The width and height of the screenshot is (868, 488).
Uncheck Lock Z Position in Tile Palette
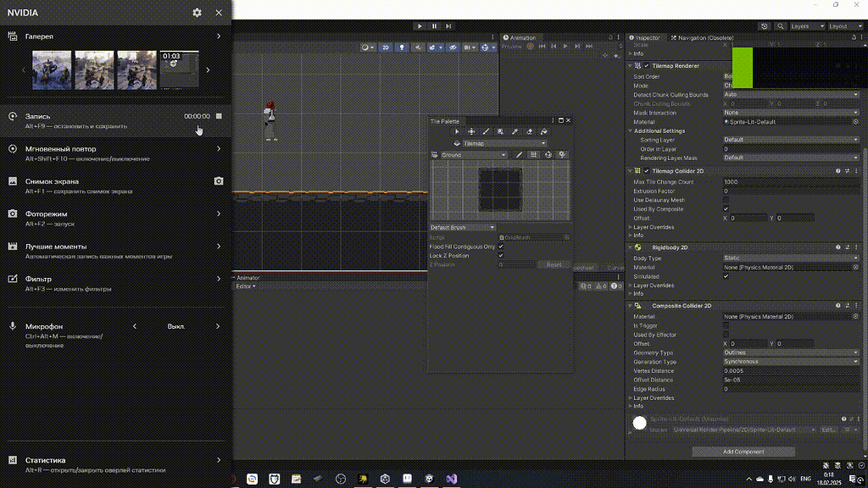[500, 255]
